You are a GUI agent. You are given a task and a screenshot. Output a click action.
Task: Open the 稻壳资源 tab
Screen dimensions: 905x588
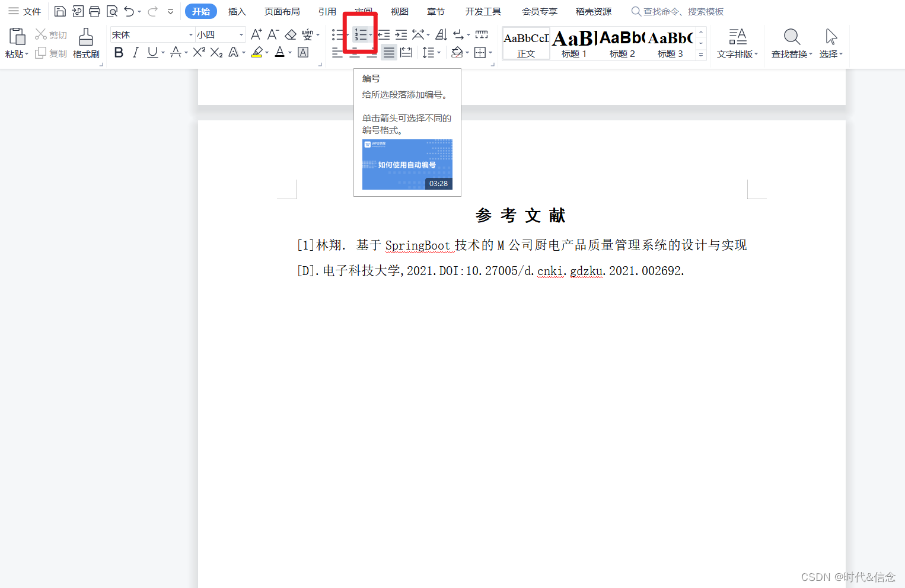[x=593, y=11]
